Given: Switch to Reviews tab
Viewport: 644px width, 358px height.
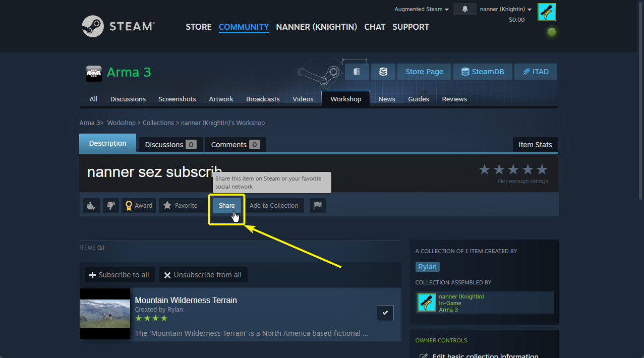Looking at the screenshot, I should (x=454, y=99).
